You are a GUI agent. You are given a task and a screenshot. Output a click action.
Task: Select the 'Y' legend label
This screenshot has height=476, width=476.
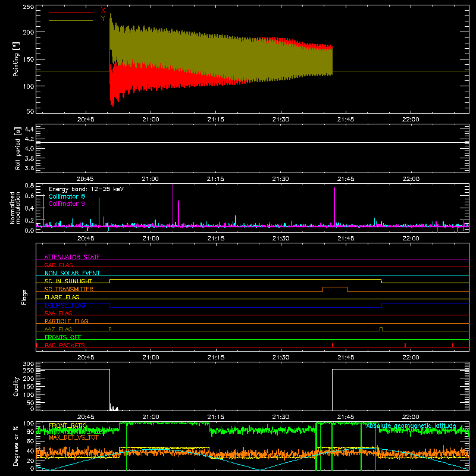coord(103,18)
